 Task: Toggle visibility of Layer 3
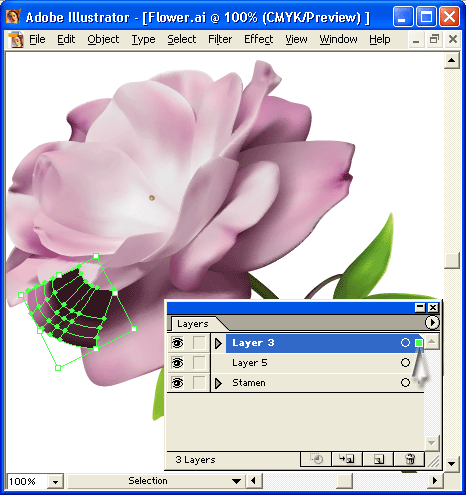click(177, 343)
